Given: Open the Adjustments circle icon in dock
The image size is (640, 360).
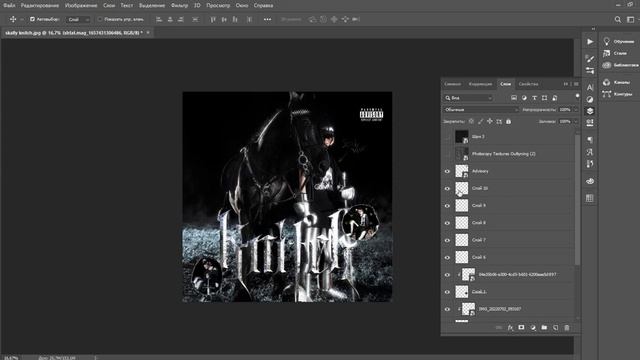Looking at the screenshot, I should [590, 99].
